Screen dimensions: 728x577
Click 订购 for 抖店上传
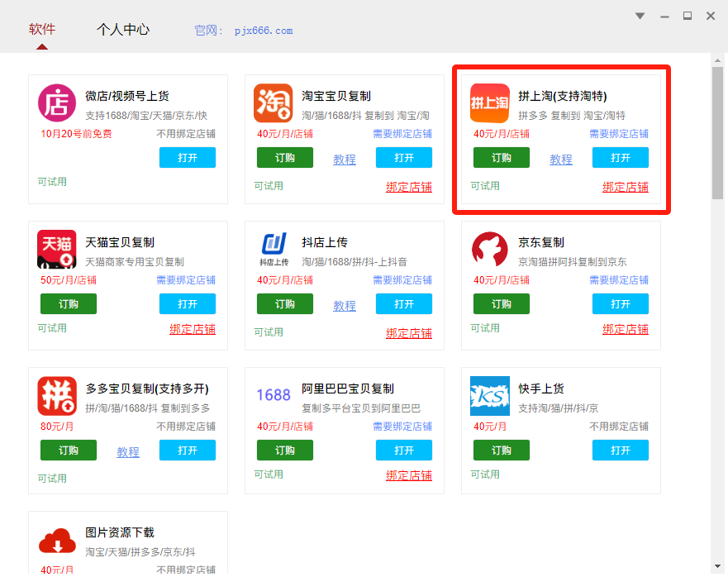tap(285, 304)
